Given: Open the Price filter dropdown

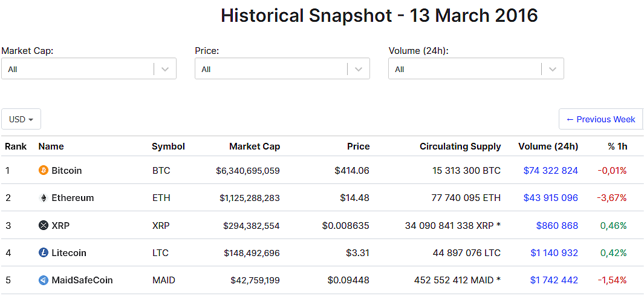Looking at the screenshot, I should click(x=282, y=68).
